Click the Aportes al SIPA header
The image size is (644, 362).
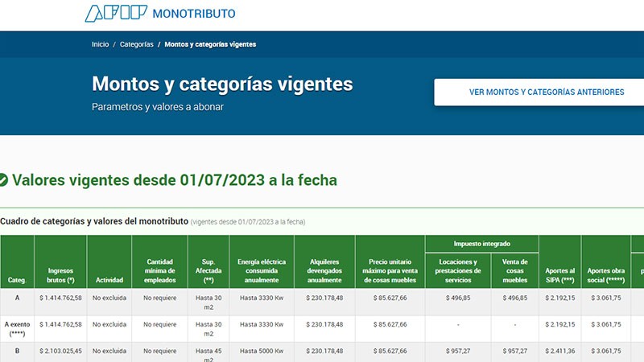point(559,276)
